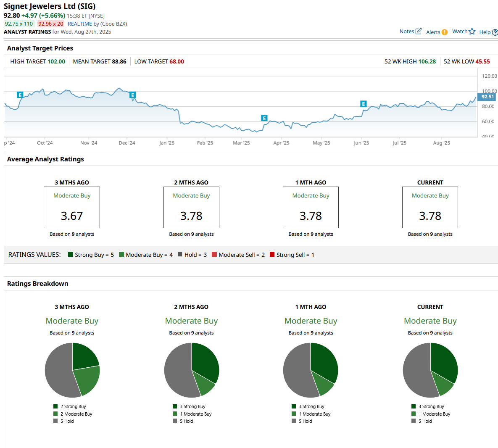The height and width of the screenshot is (448, 498).
Task: Click the 'Jan '25' chart axis label
Action: point(167,143)
